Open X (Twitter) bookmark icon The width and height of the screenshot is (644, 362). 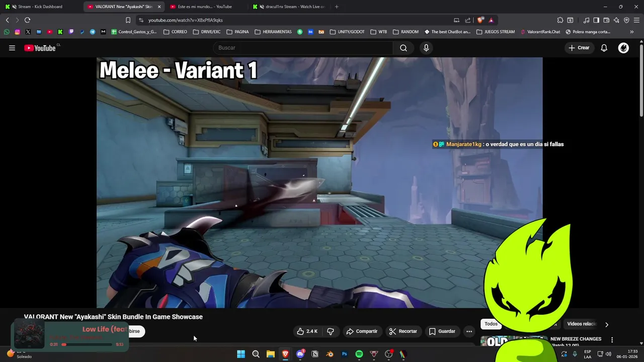pyautogui.click(x=28, y=32)
